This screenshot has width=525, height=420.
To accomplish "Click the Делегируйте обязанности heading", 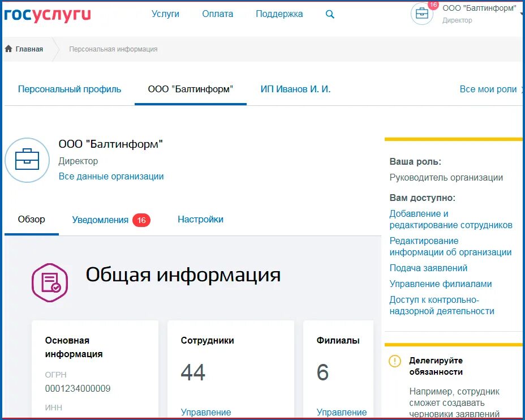I will [x=436, y=366].
